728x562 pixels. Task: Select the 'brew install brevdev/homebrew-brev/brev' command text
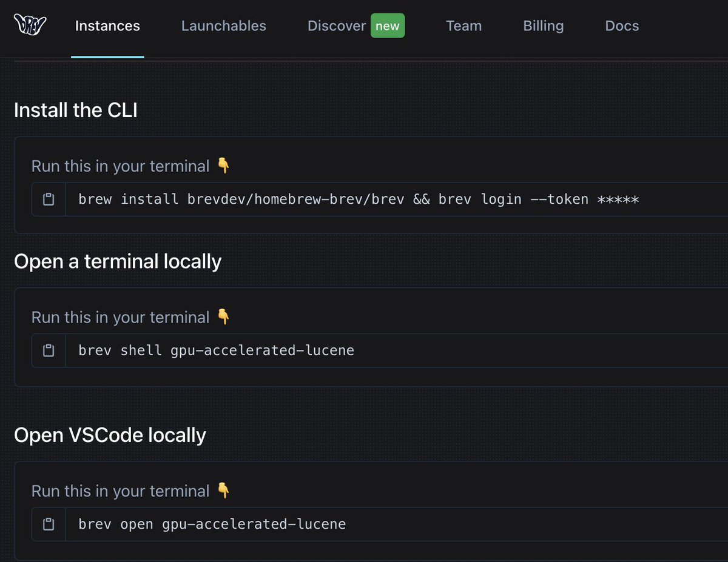click(241, 199)
